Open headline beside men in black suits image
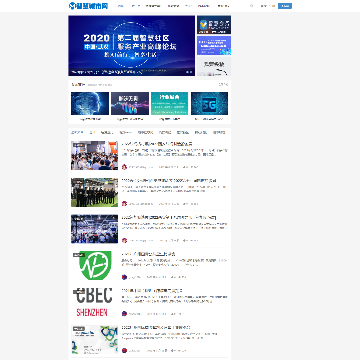Viewport: 360px width, 360px height. (x=169, y=181)
